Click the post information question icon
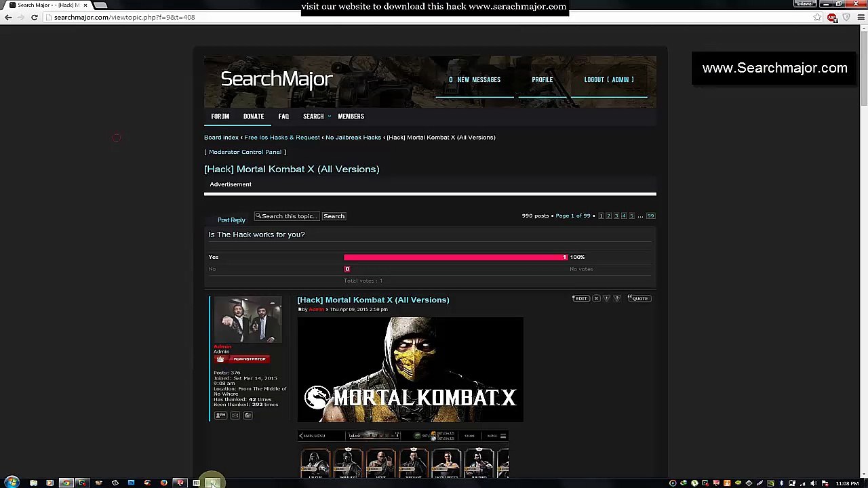Image resolution: width=868 pixels, height=488 pixels. click(x=617, y=299)
